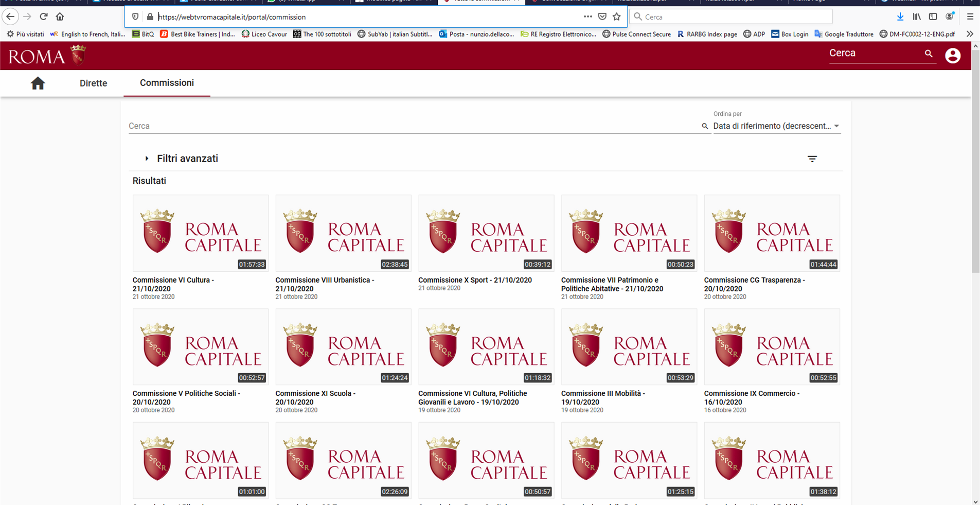
Task: Open RE Registro Elettronico bookmark
Action: pyautogui.click(x=558, y=34)
